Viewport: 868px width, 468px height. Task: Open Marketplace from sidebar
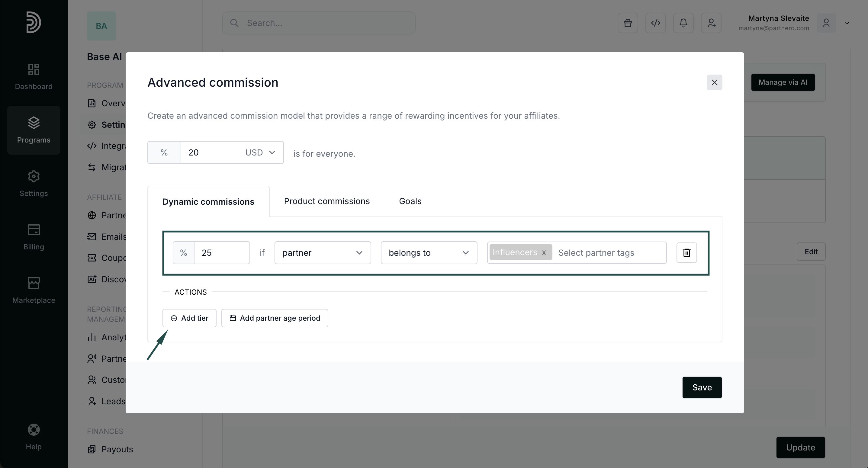34,290
